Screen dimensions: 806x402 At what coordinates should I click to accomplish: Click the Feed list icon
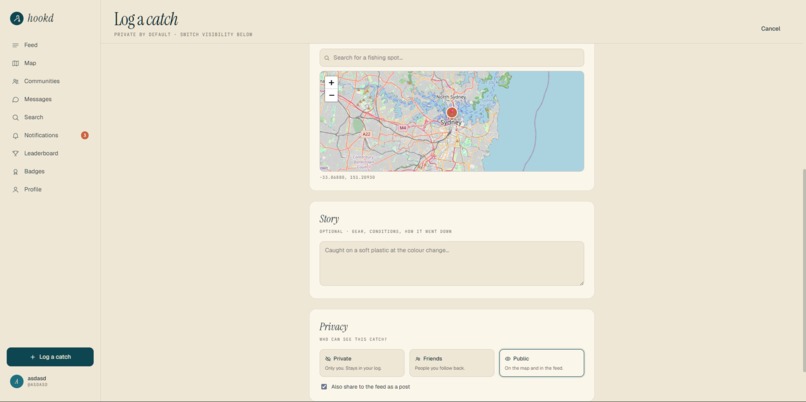(x=15, y=45)
